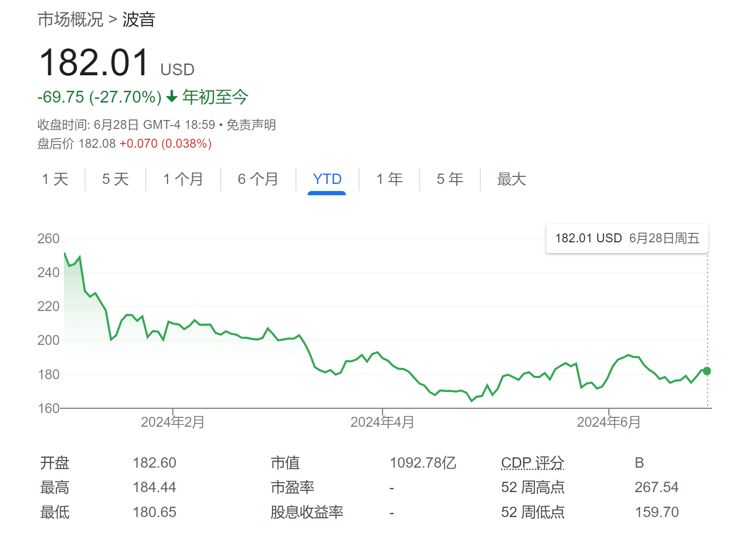Choose the 5 年 range tab
The image size is (756, 534).
[x=450, y=179]
